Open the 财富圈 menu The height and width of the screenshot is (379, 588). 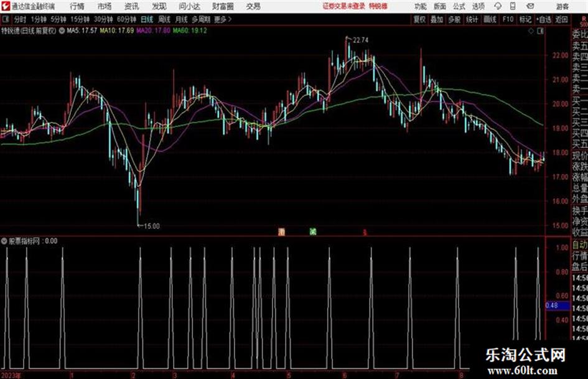pos(223,6)
